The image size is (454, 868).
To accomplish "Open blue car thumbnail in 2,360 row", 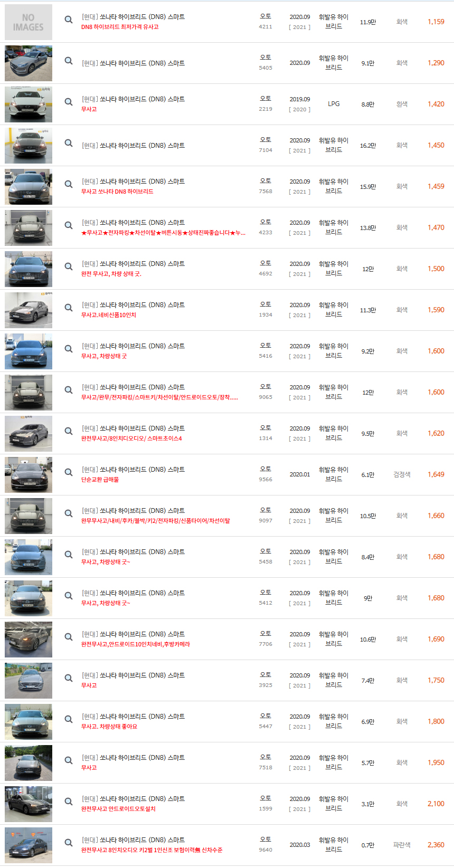I will (29, 845).
